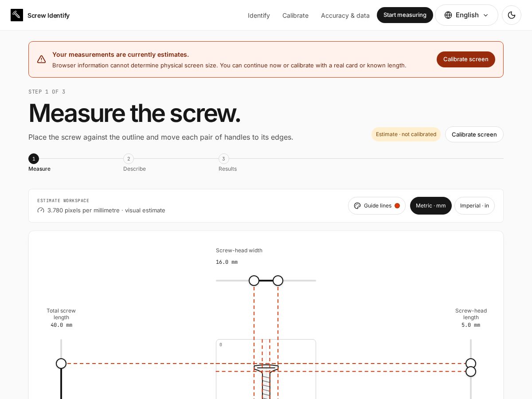Select the Metric · mm unit toggle
The image size is (532, 399).
pos(431,206)
